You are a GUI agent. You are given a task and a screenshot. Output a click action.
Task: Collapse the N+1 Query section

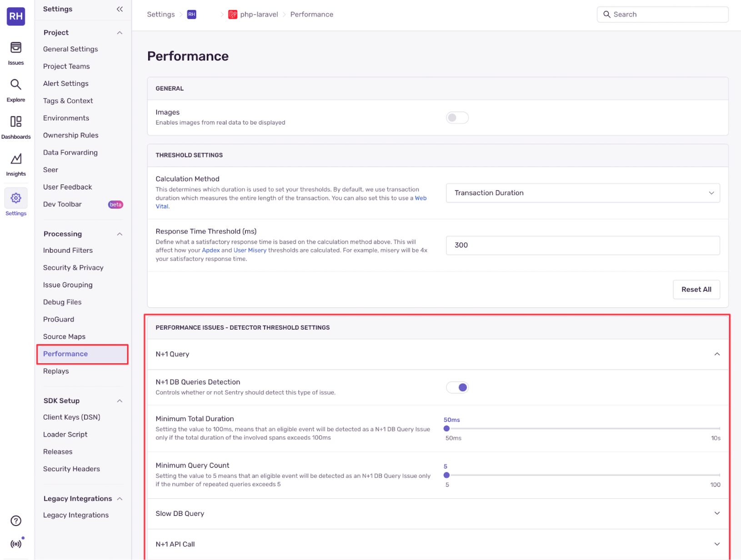438,354
